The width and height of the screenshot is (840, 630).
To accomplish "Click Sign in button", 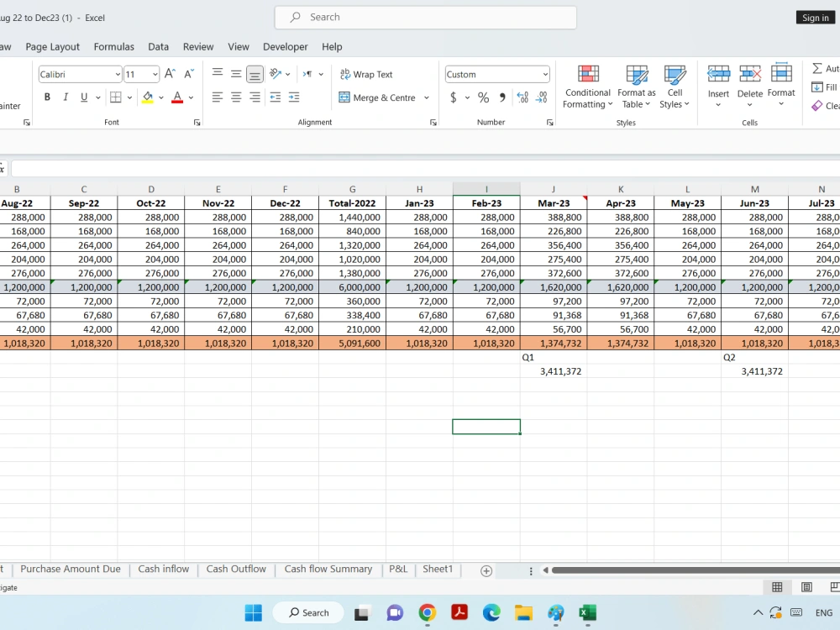I will (x=816, y=18).
